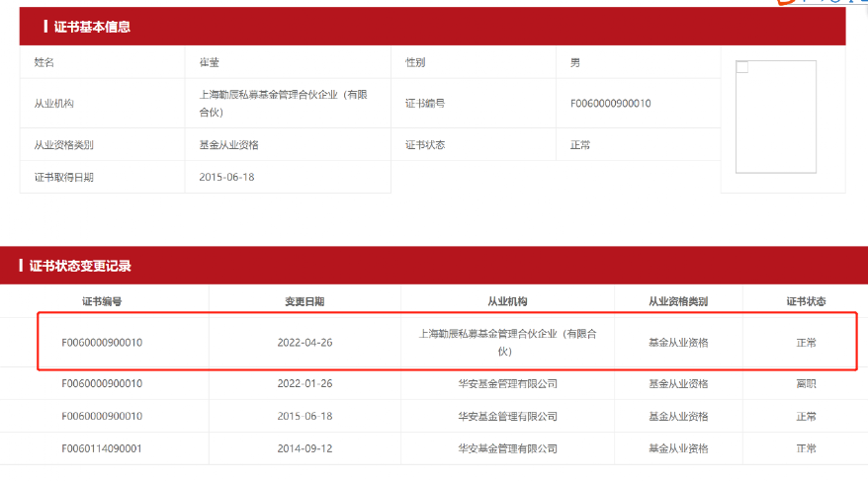The width and height of the screenshot is (868, 482).
Task: Click the 2022-04-26 change date cell
Action: tap(304, 343)
